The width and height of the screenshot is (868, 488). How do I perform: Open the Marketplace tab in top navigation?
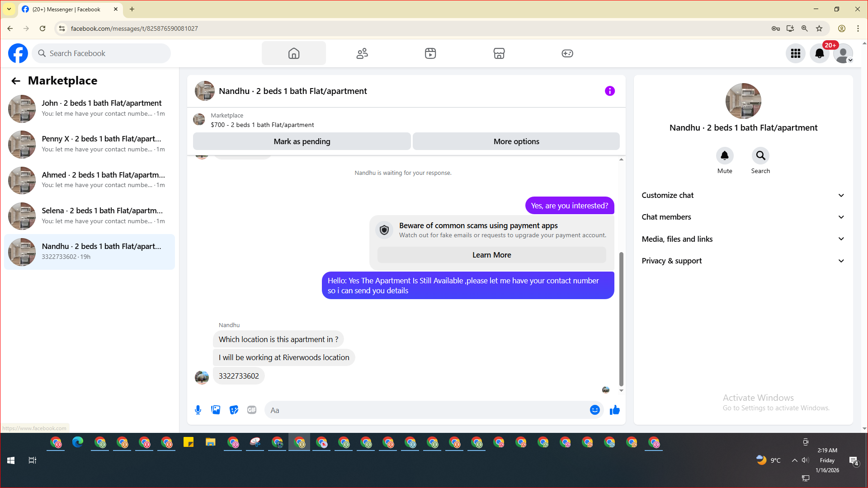point(499,53)
